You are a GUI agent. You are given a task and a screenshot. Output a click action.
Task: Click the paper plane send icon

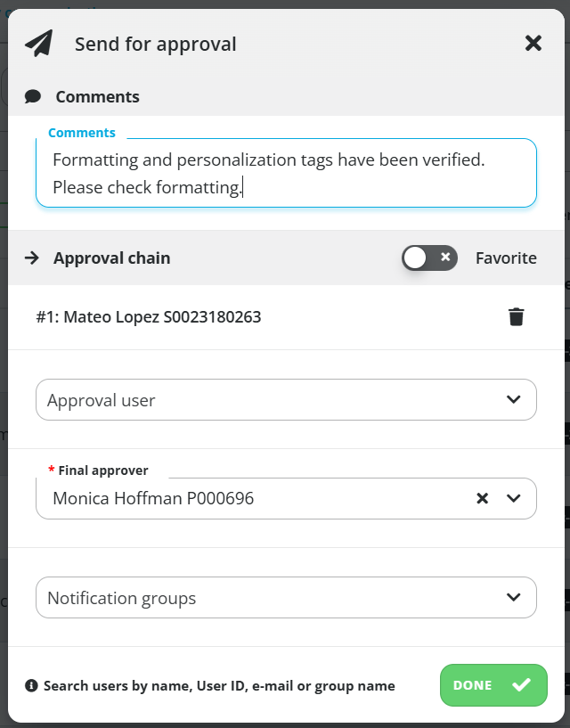point(39,44)
